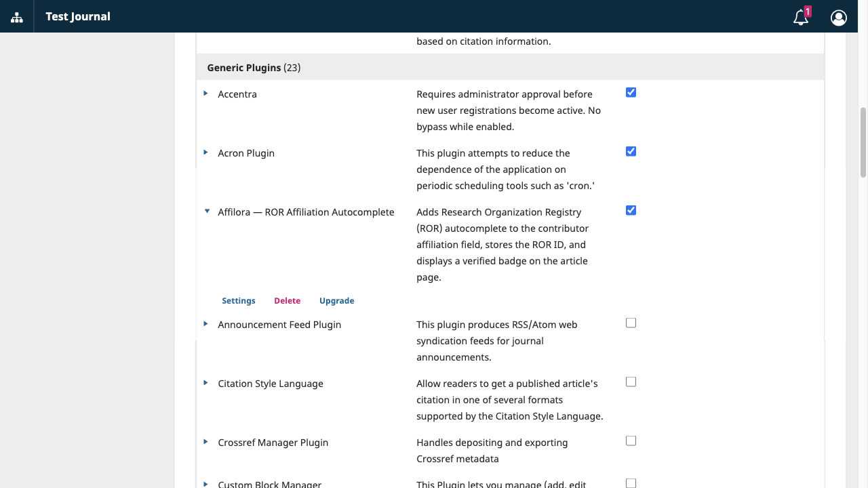Expand the Announcement Feed Plugin row
The height and width of the screenshot is (488, 868).
[x=205, y=324]
